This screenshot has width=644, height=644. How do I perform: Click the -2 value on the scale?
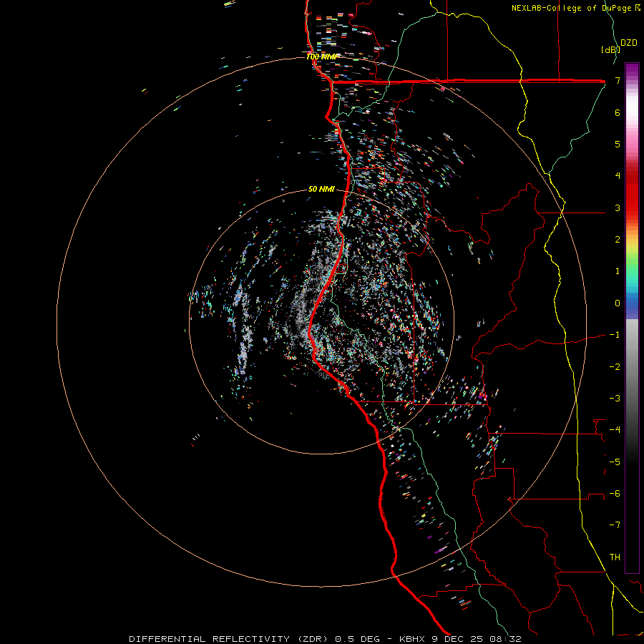615,366
